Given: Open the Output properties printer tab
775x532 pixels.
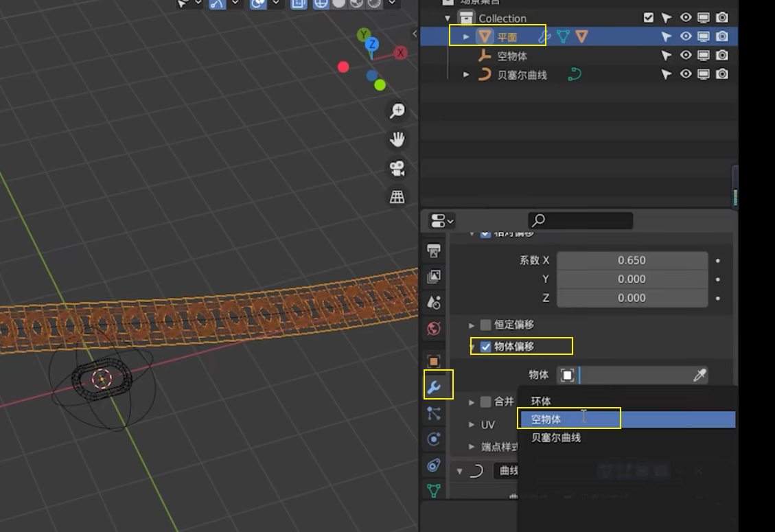Looking at the screenshot, I should click(x=434, y=251).
